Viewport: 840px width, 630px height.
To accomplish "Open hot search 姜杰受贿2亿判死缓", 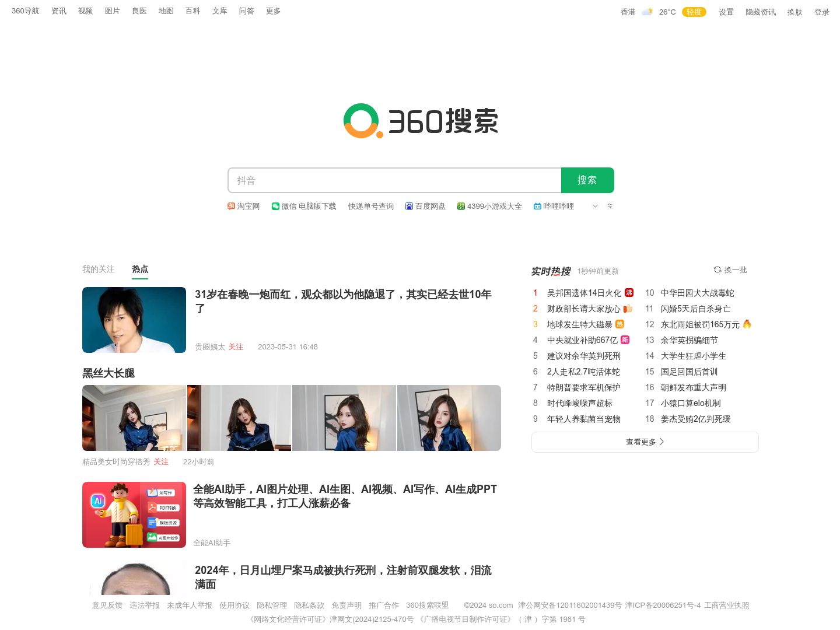I will [696, 419].
